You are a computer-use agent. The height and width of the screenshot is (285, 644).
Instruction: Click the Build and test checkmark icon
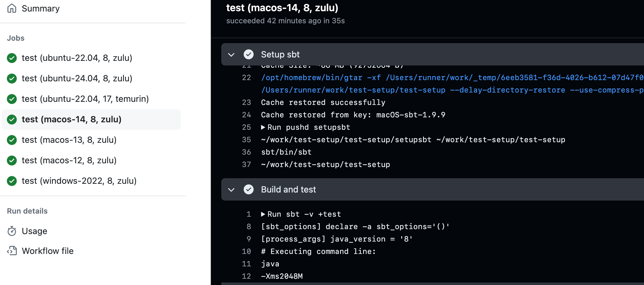coord(249,189)
